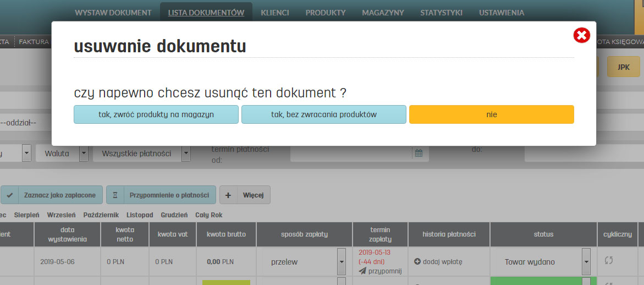Open the Wystaw Dokument menu
Screen dimensions: 644x285
click(x=113, y=13)
